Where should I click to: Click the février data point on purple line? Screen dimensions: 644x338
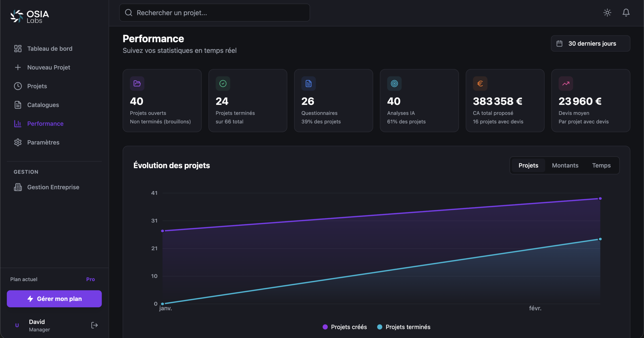click(x=600, y=199)
